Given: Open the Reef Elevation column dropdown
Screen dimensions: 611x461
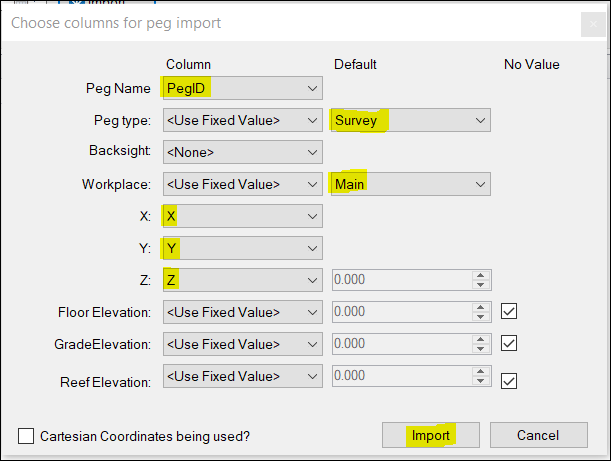Looking at the screenshot, I should click(242, 376).
